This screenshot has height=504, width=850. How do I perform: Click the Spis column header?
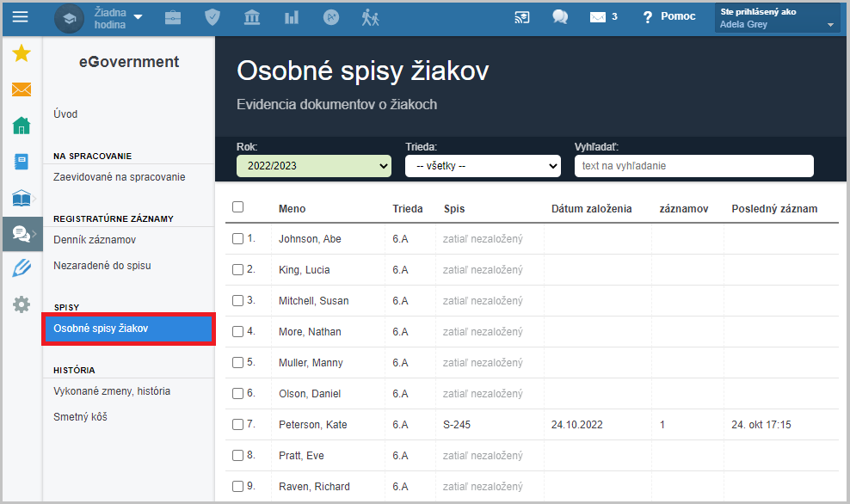click(x=454, y=209)
